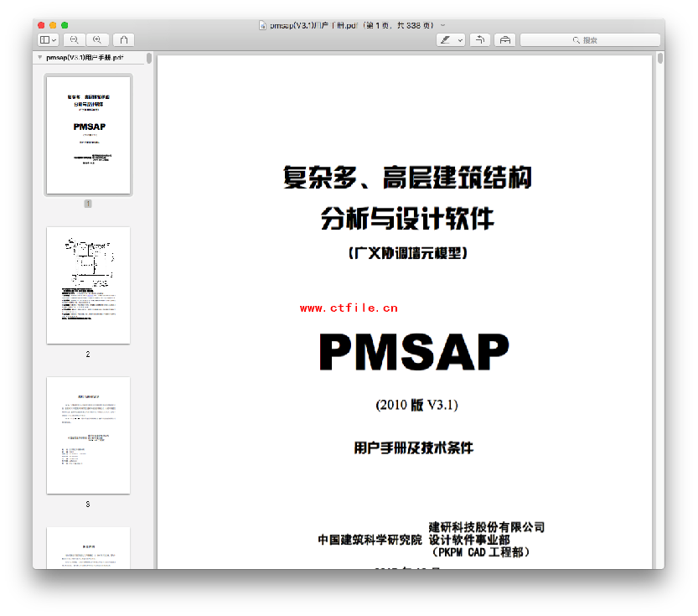Select page 1 thumbnail in sidebar
This screenshot has width=698, height=616.
click(x=88, y=135)
